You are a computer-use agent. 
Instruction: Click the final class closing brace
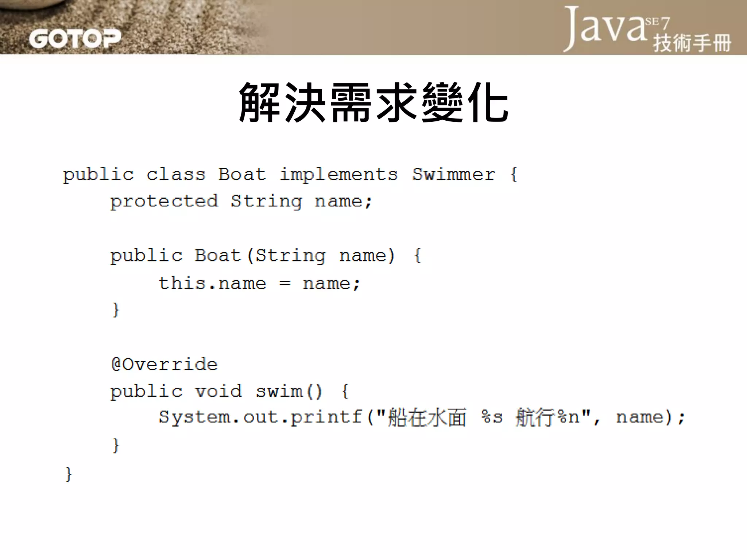tap(68, 474)
